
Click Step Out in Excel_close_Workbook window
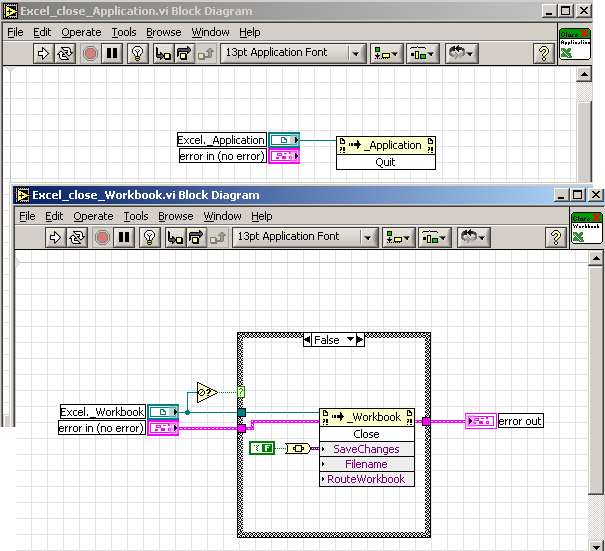coord(218,237)
